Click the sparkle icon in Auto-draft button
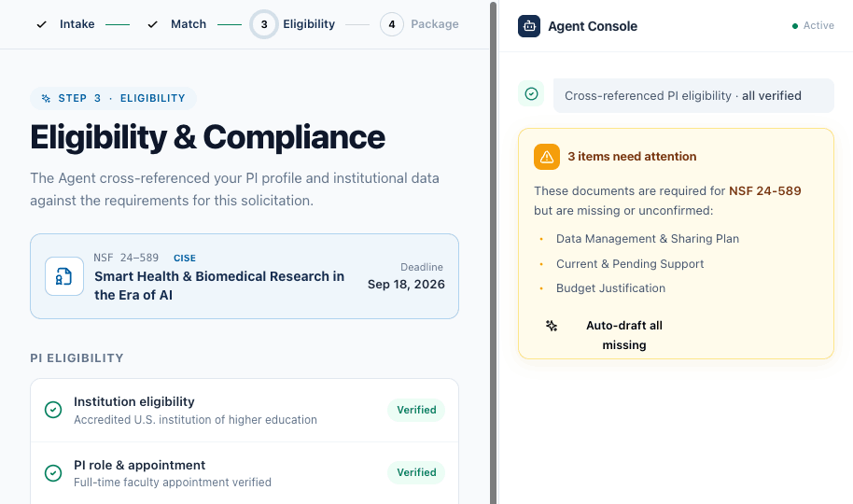The image size is (853, 504). [552, 326]
